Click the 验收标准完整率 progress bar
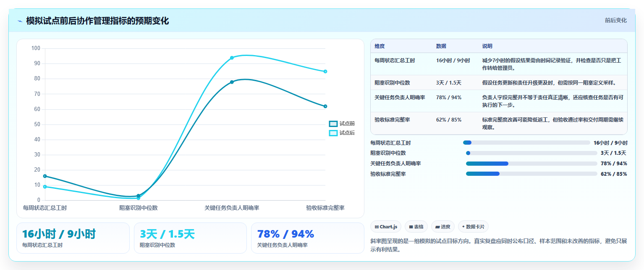This screenshot has width=644, height=270. click(x=531, y=174)
